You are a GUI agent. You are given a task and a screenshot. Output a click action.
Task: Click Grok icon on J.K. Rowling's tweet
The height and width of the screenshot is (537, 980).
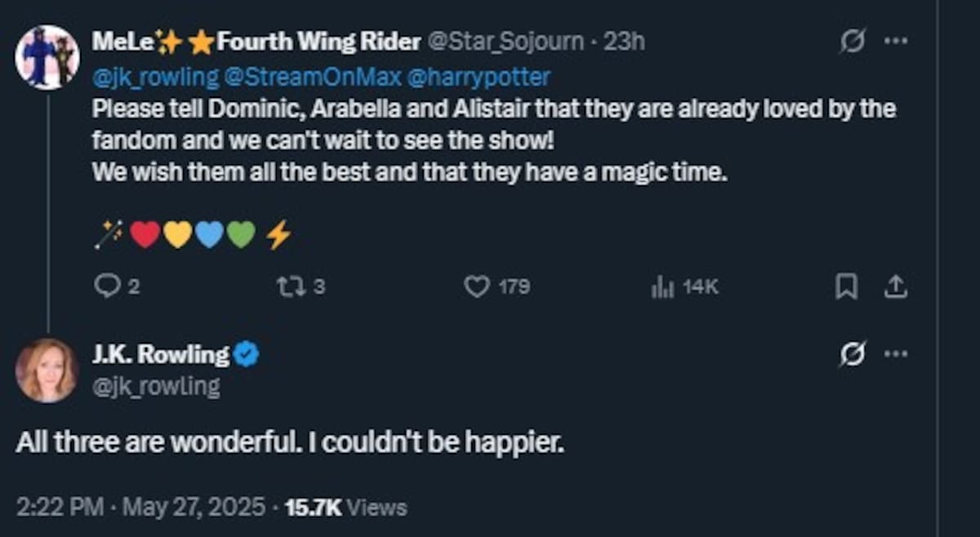coord(852,354)
